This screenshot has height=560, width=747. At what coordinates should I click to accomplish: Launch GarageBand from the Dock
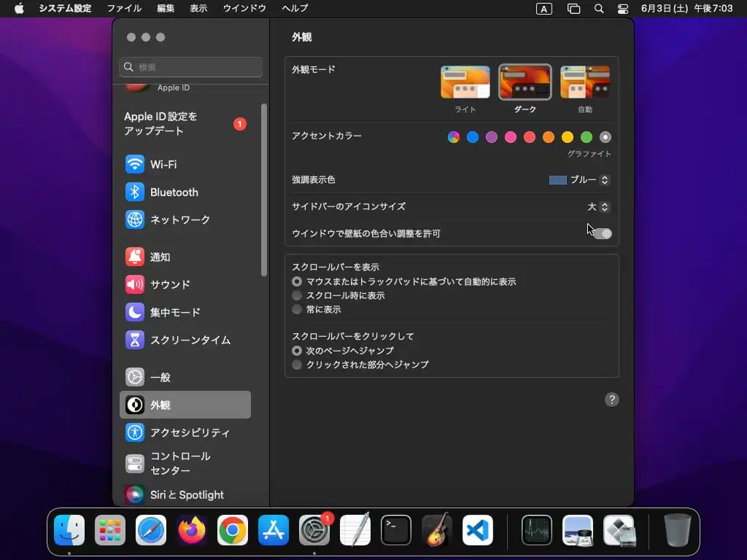(x=437, y=530)
